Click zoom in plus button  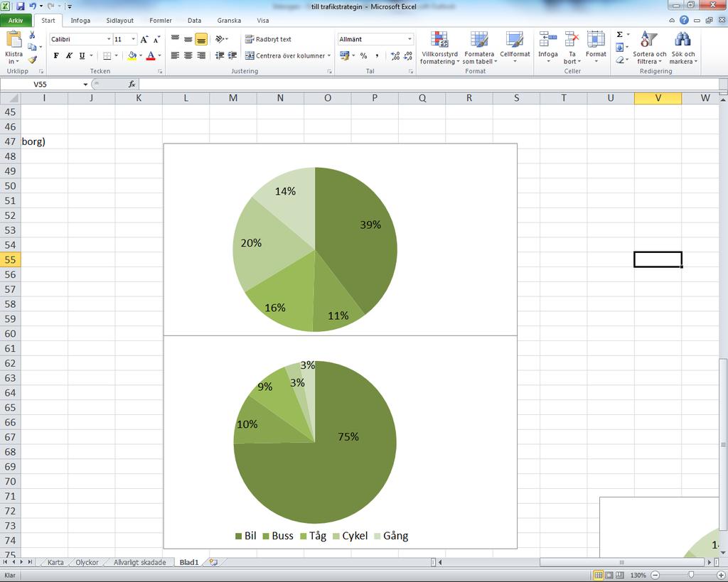[x=721, y=575]
